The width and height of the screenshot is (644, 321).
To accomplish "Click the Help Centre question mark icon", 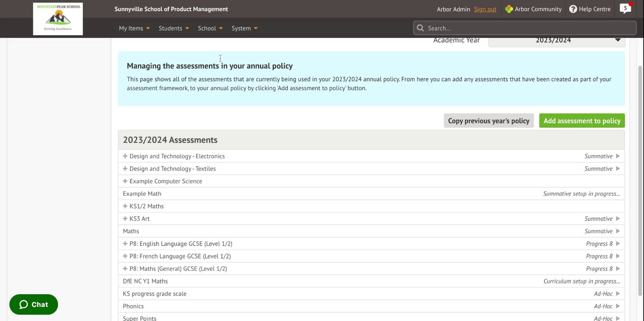I will [573, 9].
